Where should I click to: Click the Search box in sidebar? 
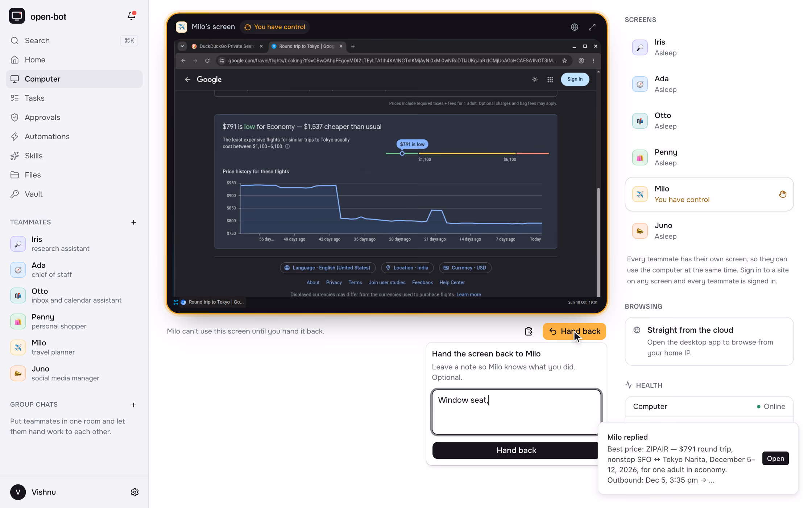[x=74, y=41]
